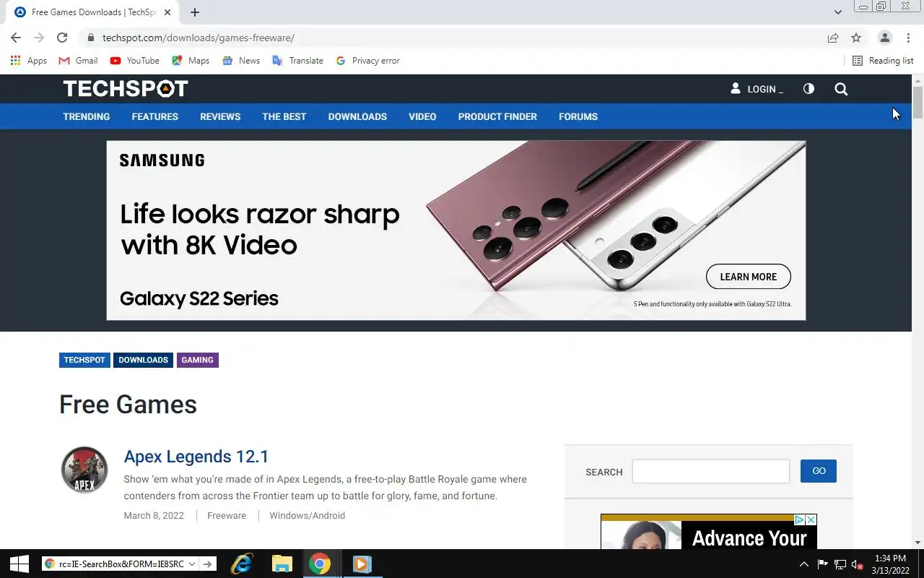Viewport: 924px width, 578px height.
Task: Click the share page icon in address bar
Action: click(x=833, y=38)
